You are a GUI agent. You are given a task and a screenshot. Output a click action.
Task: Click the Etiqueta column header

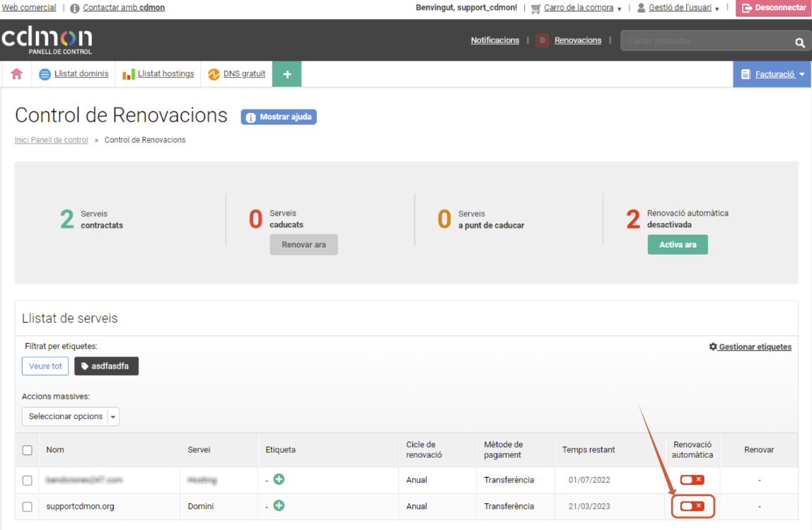pos(281,450)
